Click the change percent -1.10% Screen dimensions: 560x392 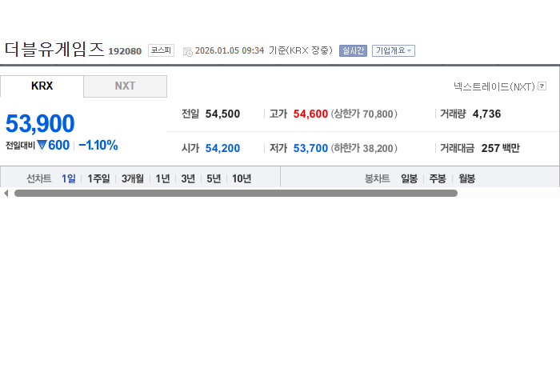coord(98,146)
